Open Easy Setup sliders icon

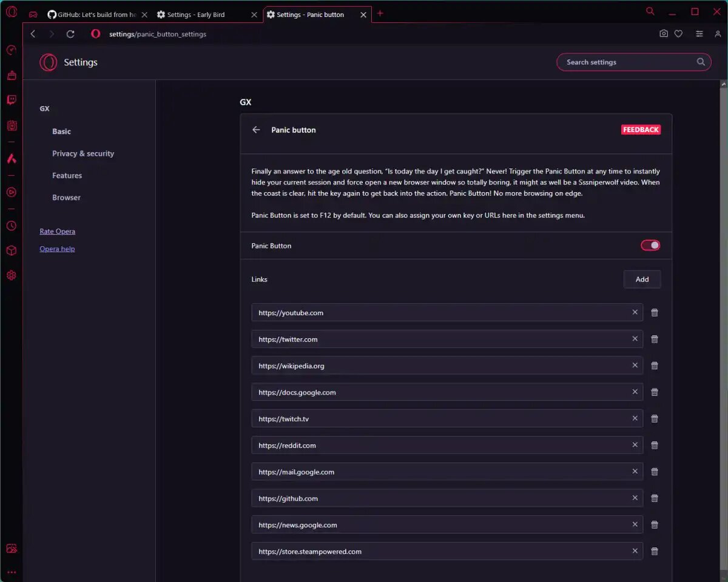pos(699,34)
